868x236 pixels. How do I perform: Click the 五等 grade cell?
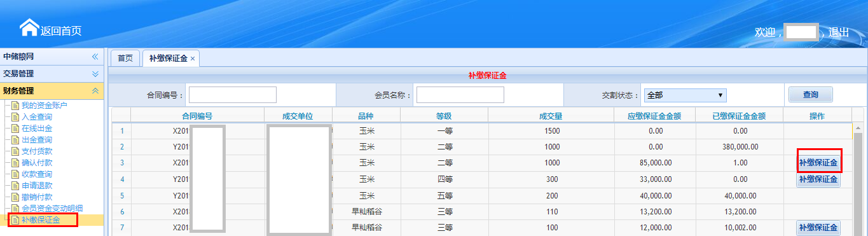pyautogui.click(x=444, y=196)
